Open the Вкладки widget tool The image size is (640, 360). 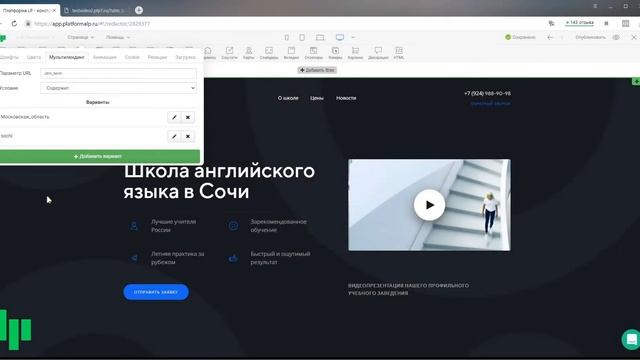point(291,53)
